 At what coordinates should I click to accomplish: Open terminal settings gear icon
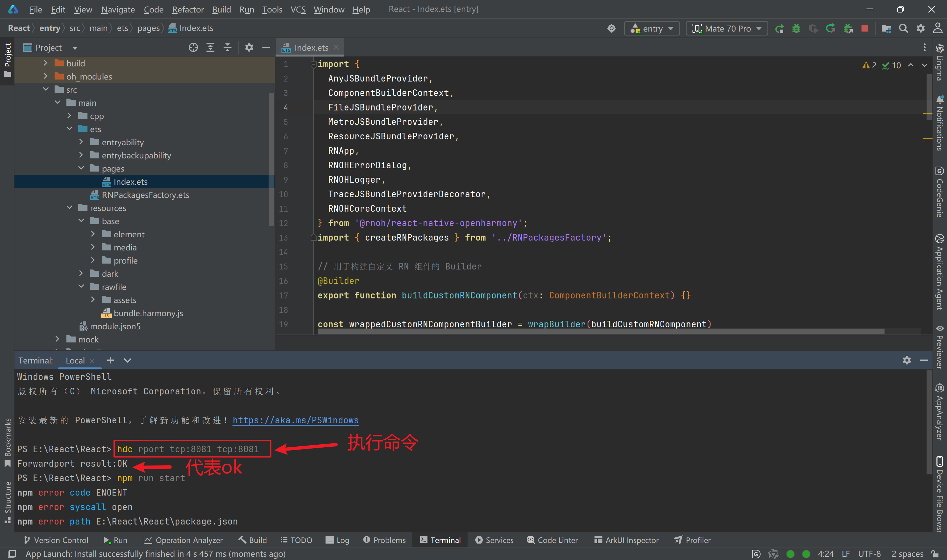(907, 361)
